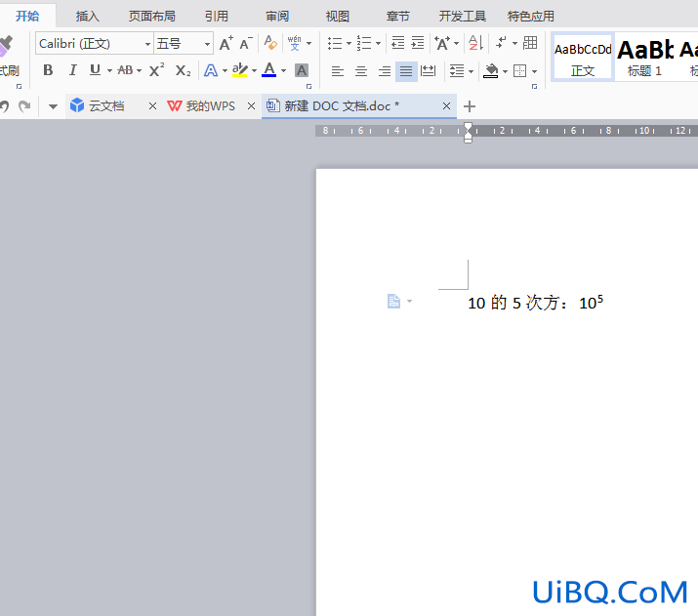Click the Redo arrow
The image size is (698, 616).
coord(24,106)
